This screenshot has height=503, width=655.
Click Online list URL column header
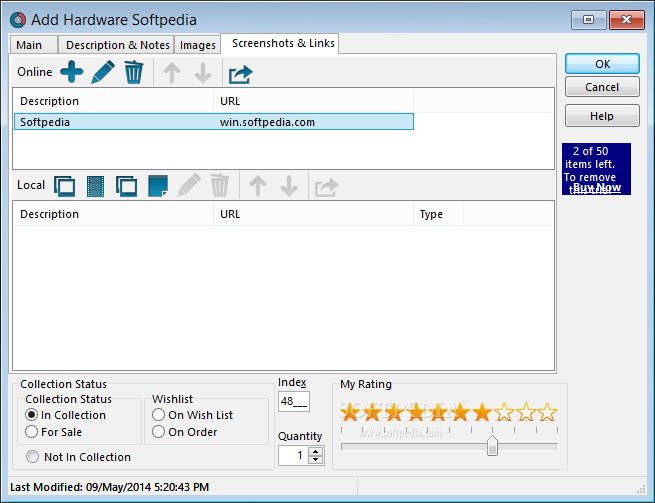313,101
